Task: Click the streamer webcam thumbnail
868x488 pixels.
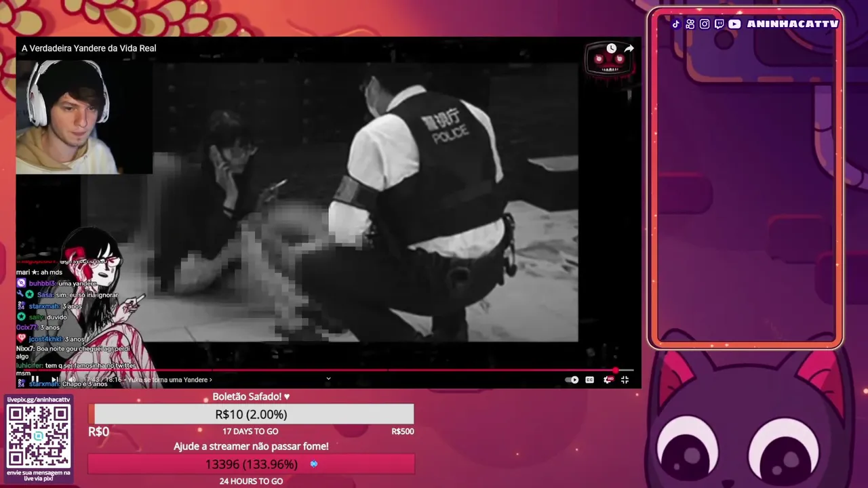Action: click(84, 117)
